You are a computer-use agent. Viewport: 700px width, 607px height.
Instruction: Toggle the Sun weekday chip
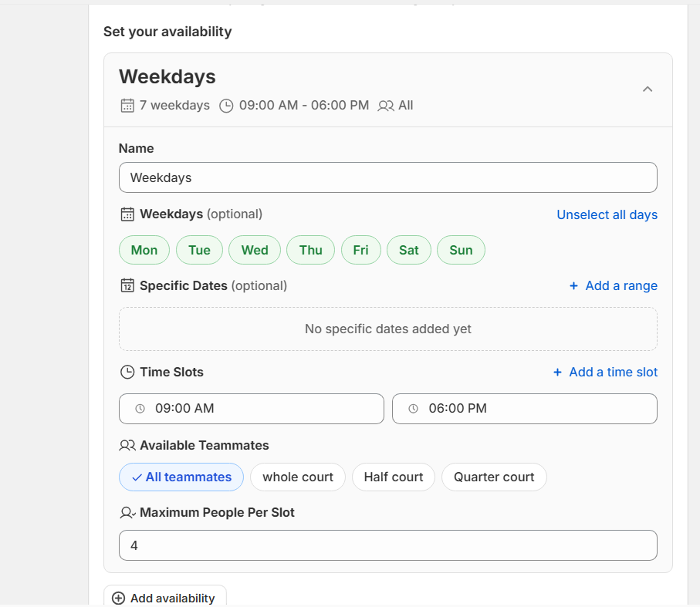click(x=461, y=250)
